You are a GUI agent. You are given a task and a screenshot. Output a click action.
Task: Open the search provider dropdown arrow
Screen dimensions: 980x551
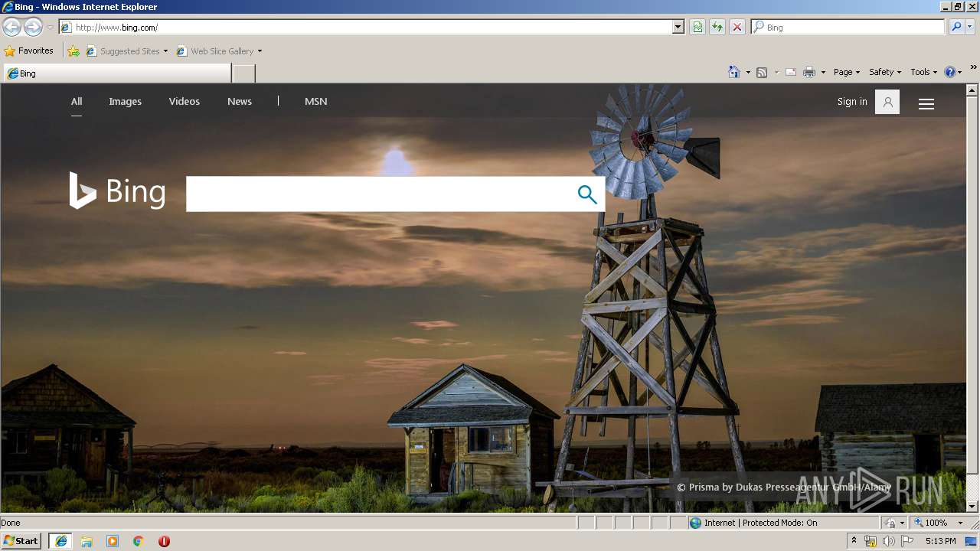(x=970, y=28)
